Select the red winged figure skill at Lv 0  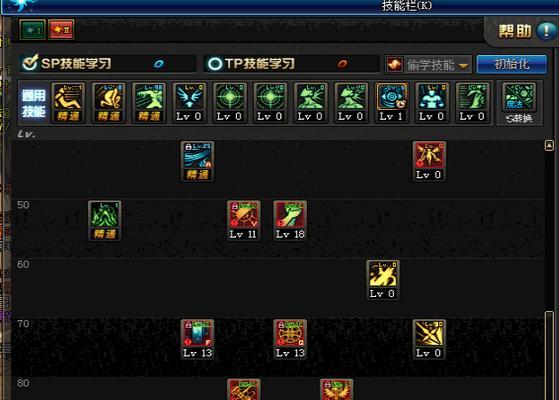tap(429, 161)
